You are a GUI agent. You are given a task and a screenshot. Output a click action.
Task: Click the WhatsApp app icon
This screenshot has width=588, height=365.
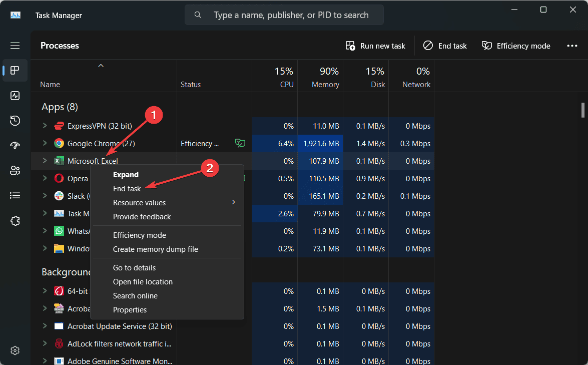click(59, 231)
